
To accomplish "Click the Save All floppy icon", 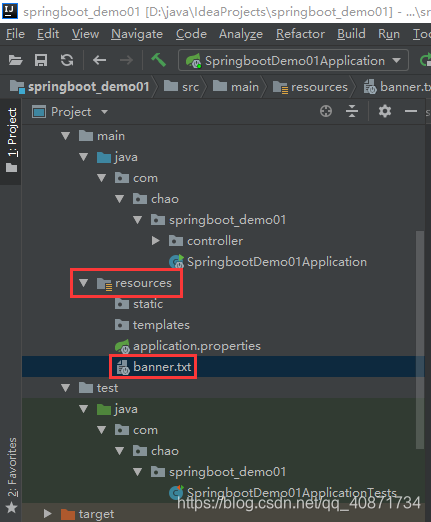I will (41, 60).
